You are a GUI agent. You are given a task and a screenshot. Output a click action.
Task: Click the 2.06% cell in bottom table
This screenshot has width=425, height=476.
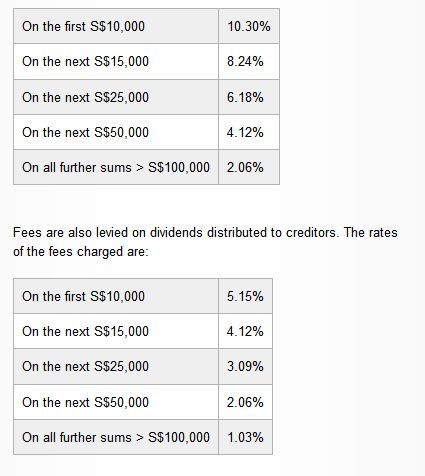[x=246, y=402]
